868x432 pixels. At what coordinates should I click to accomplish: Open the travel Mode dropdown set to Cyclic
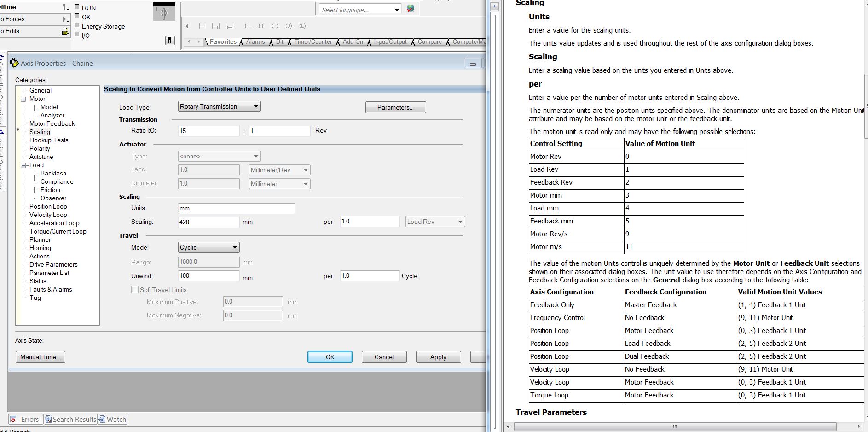pyautogui.click(x=209, y=248)
